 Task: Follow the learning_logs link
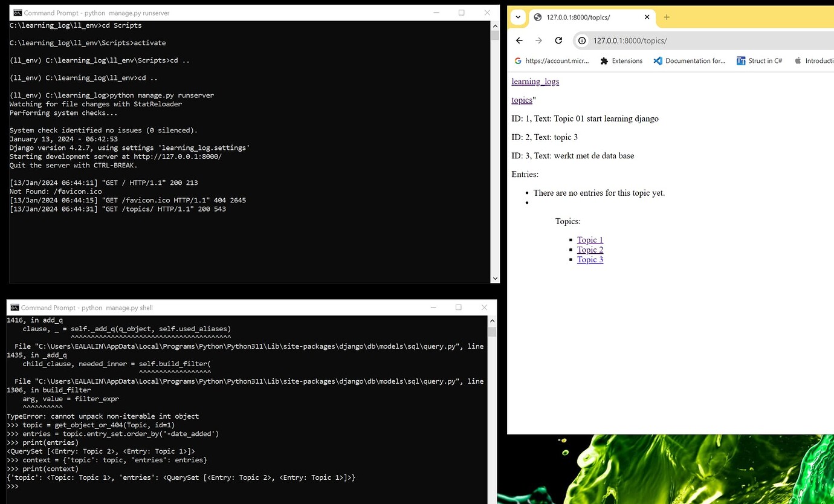click(535, 81)
